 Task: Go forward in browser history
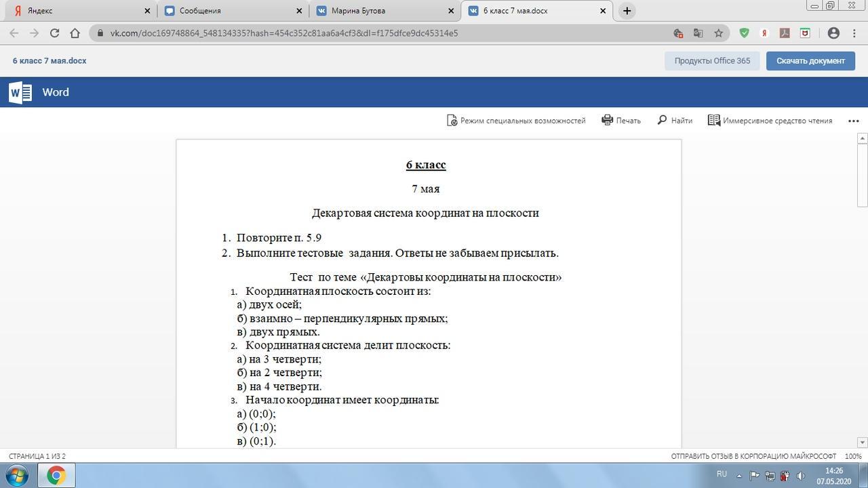pyautogui.click(x=35, y=33)
